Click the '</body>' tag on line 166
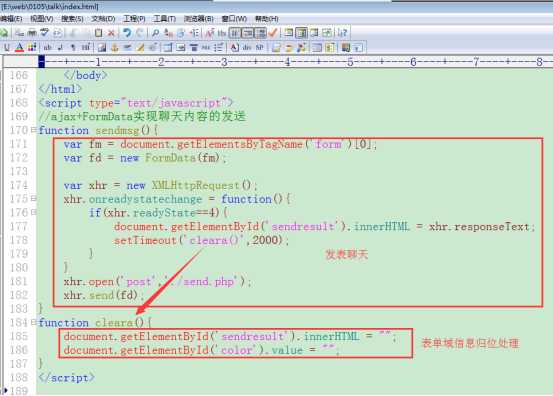553x396 pixels. click(86, 75)
